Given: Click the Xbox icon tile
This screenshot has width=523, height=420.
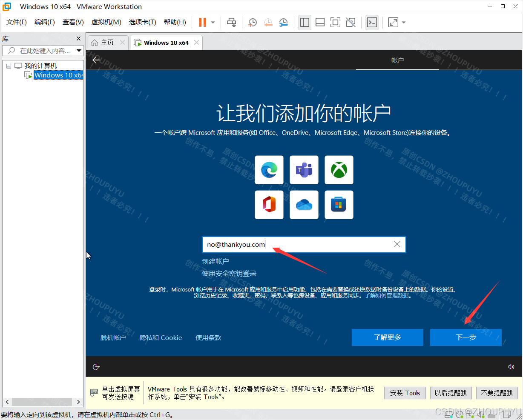Looking at the screenshot, I should pyautogui.click(x=339, y=170).
